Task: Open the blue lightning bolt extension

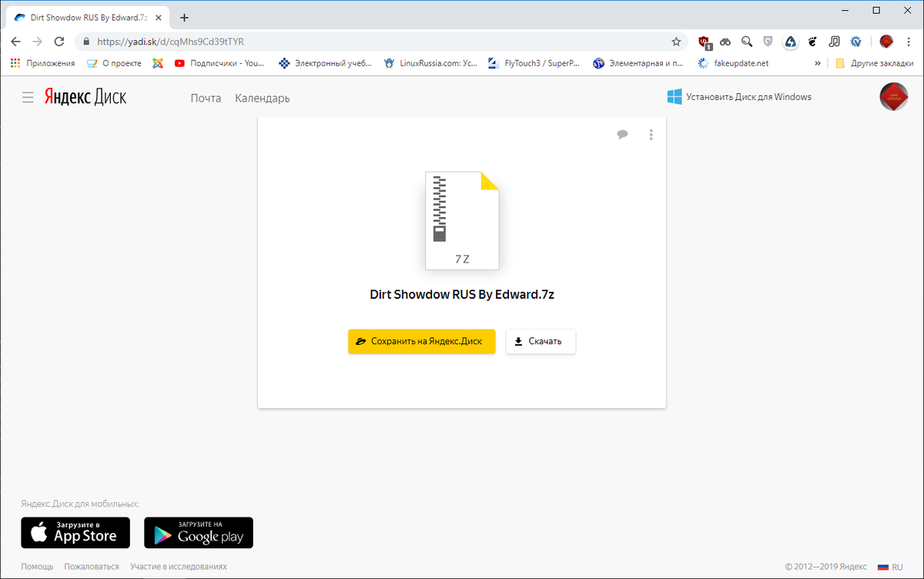Action: (x=790, y=42)
